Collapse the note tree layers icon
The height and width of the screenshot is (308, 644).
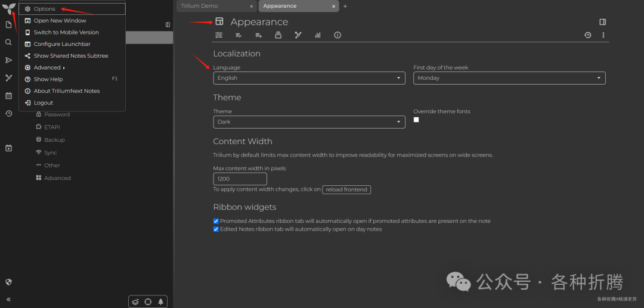(135, 302)
